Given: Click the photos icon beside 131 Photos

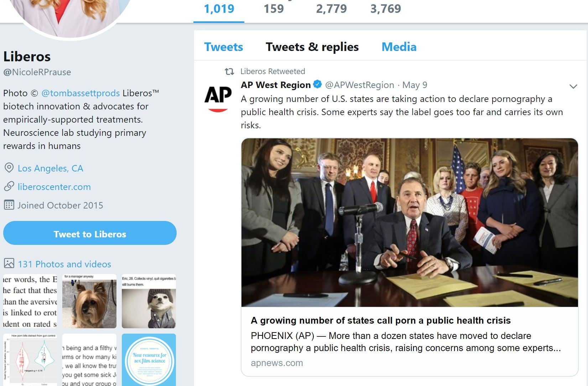Looking at the screenshot, I should (9, 264).
